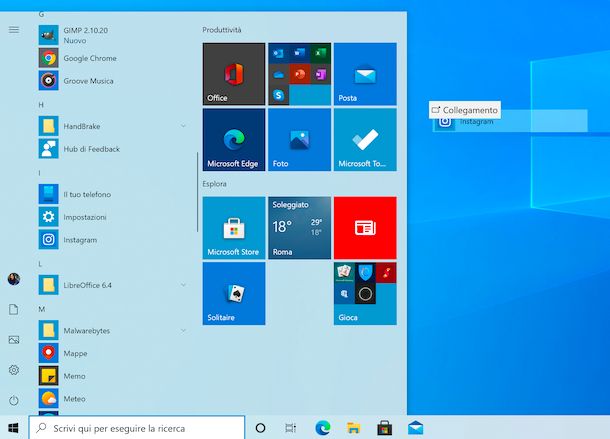This screenshot has width=610, height=439.
Task: Click the Office tile
Action: point(234,74)
